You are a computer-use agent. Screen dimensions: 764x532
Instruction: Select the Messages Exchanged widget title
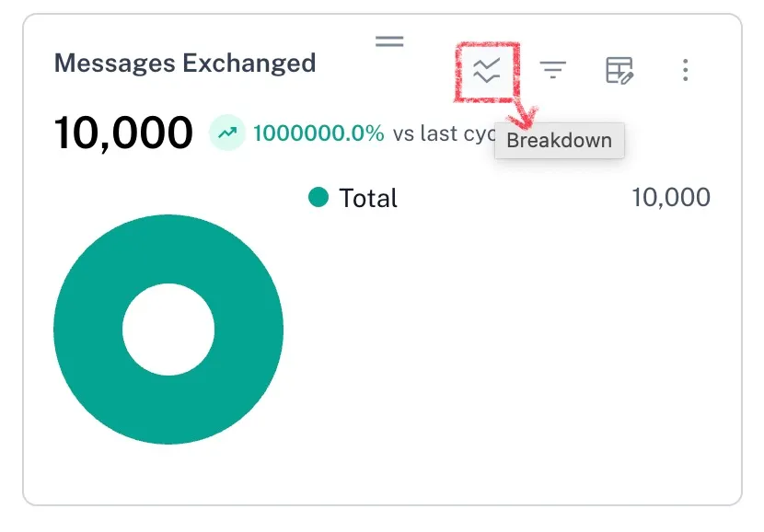tap(185, 64)
